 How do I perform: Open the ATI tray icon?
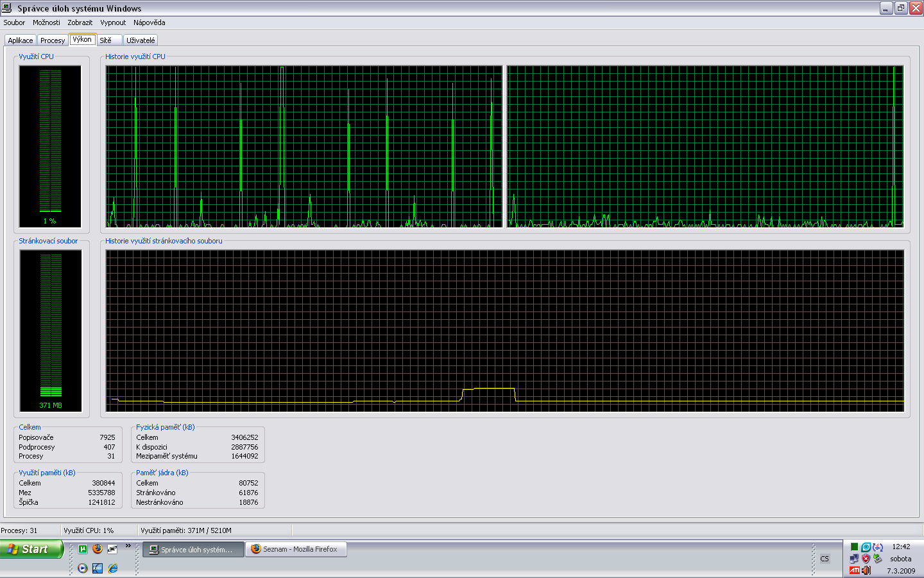[854, 570]
